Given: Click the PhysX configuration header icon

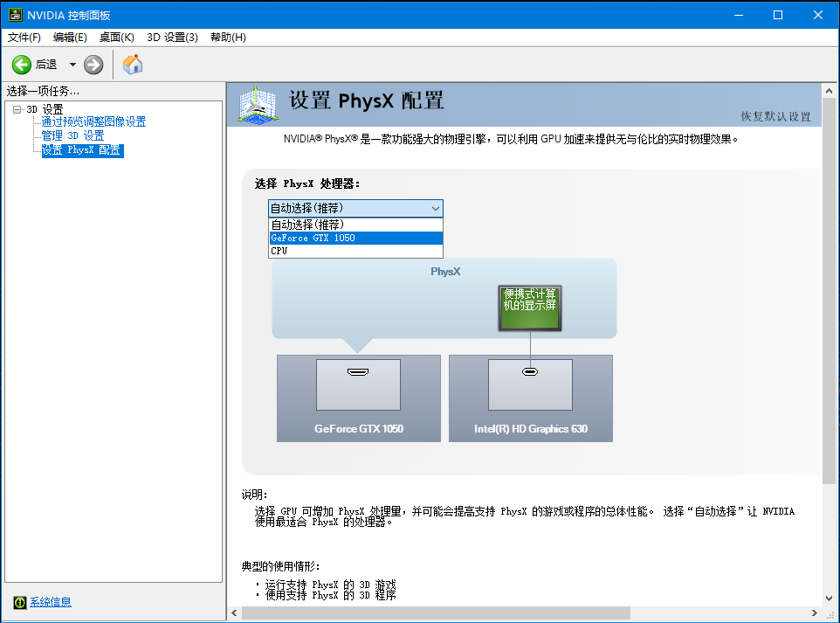Looking at the screenshot, I should [258, 105].
